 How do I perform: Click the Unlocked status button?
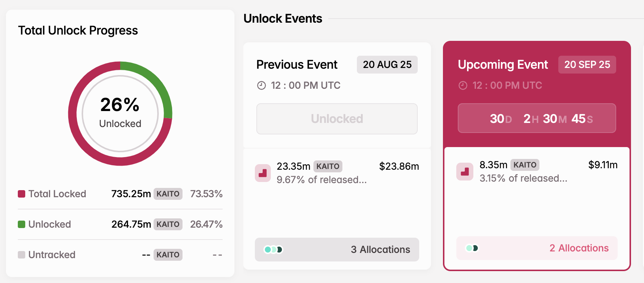pos(337,119)
